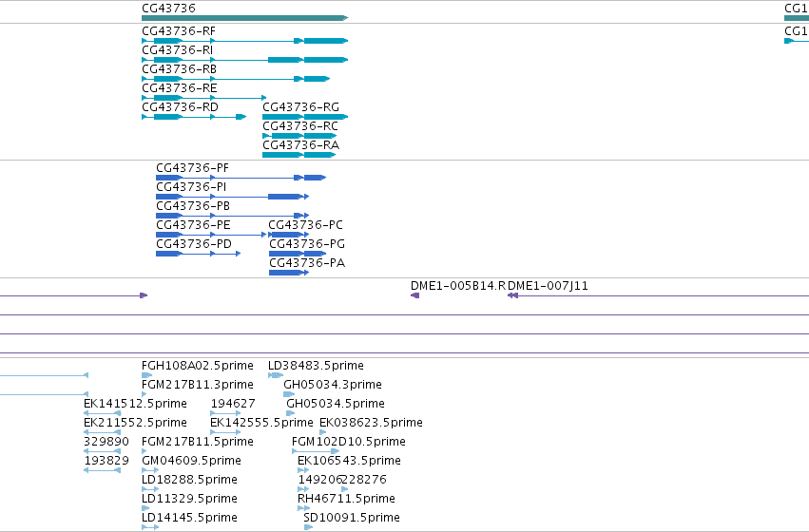The image size is (809, 532).
Task: Open EST FGM102D10.5prime
Action: [x=316, y=451]
